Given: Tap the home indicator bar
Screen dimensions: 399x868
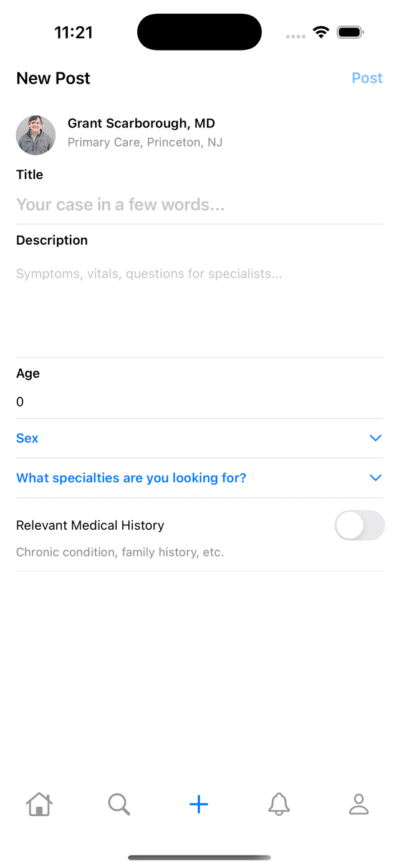Looking at the screenshot, I should pyautogui.click(x=199, y=857).
